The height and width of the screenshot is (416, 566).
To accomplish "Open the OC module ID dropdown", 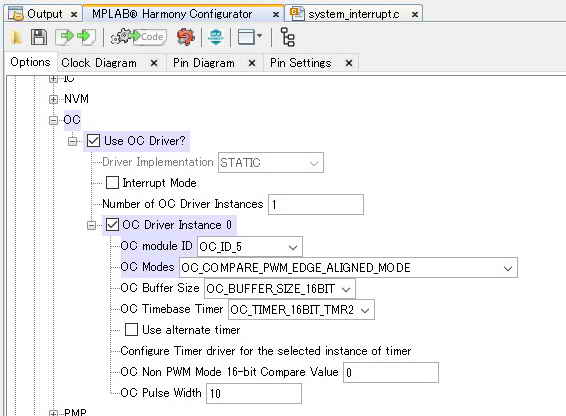I will tap(250, 247).
